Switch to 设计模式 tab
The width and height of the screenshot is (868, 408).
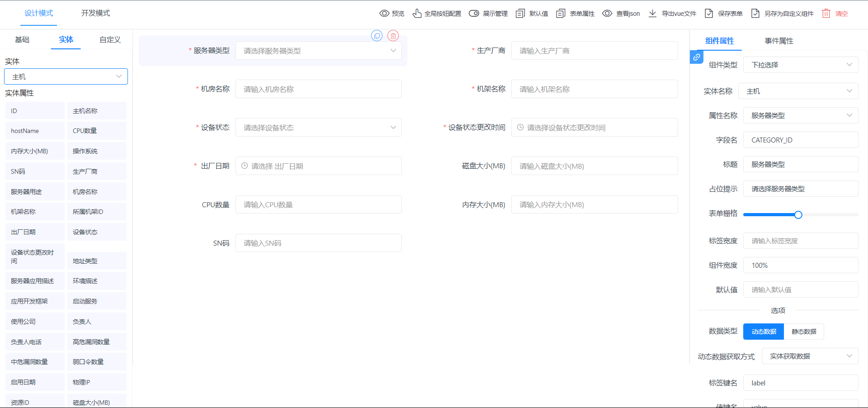click(39, 13)
